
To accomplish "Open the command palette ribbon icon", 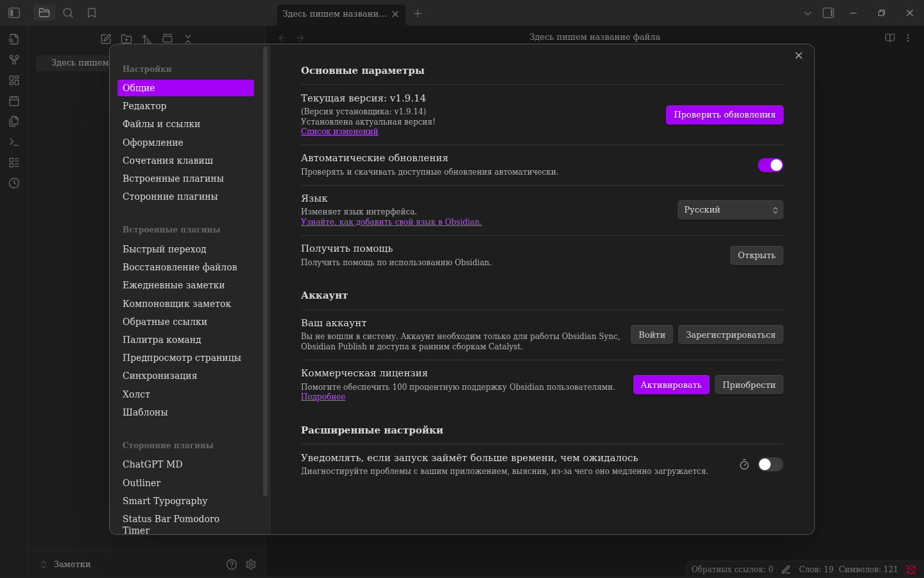I will 14,142.
